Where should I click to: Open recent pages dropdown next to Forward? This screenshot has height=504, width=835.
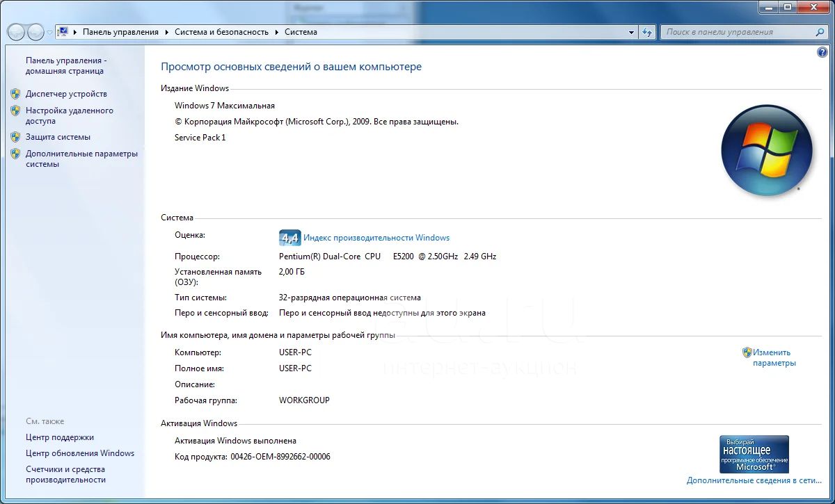pos(49,33)
